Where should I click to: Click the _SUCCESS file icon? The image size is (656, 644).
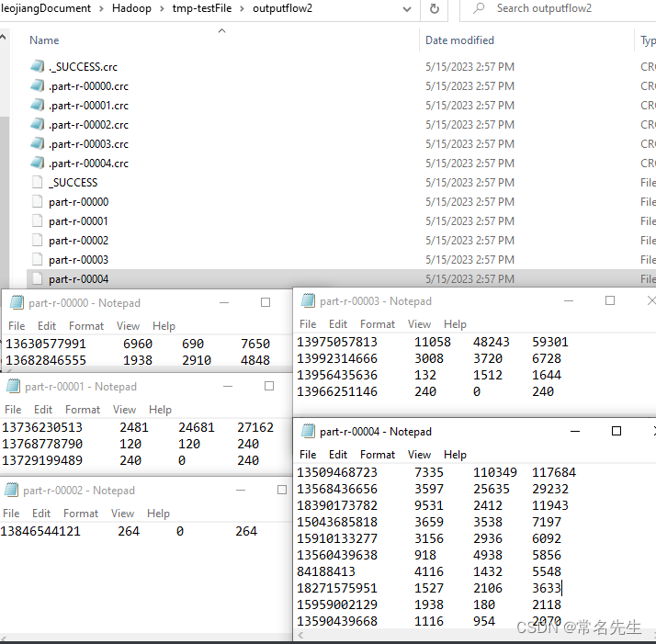click(38, 182)
